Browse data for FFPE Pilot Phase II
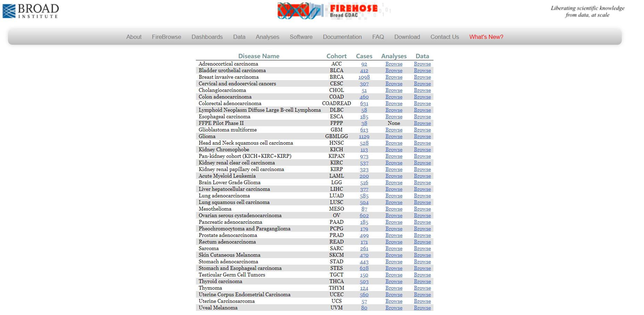This screenshot has height=315, width=644. point(422,123)
